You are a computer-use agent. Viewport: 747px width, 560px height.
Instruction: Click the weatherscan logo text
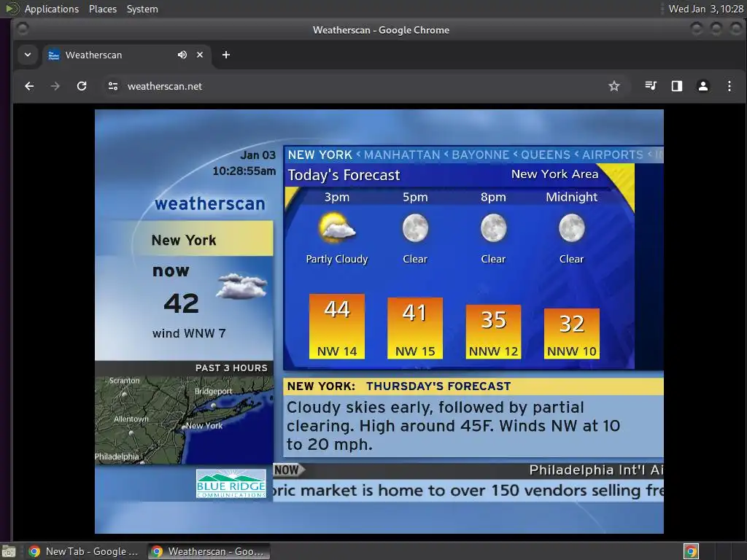(210, 204)
